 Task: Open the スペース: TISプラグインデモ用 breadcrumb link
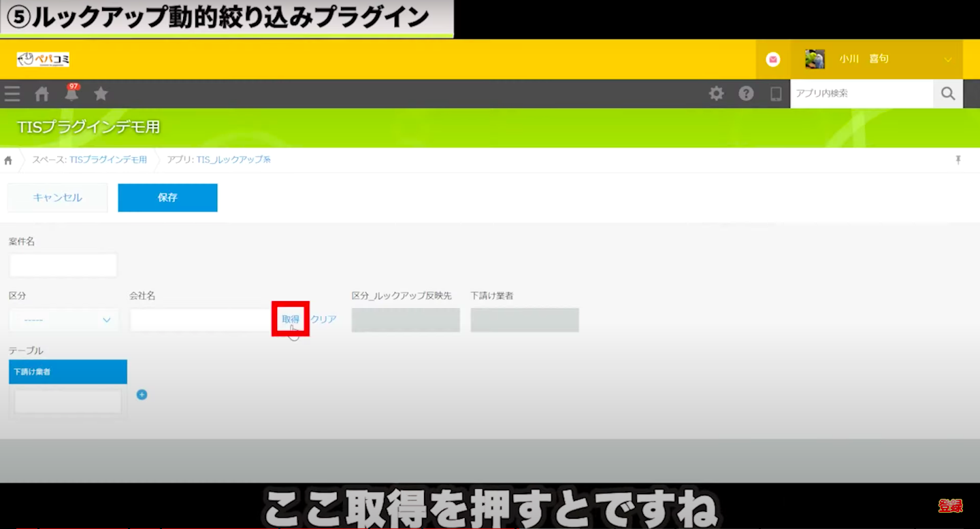click(x=89, y=160)
